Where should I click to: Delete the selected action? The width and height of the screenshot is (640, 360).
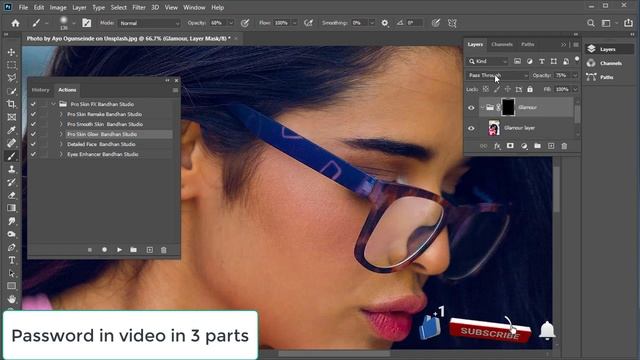pyautogui.click(x=164, y=250)
